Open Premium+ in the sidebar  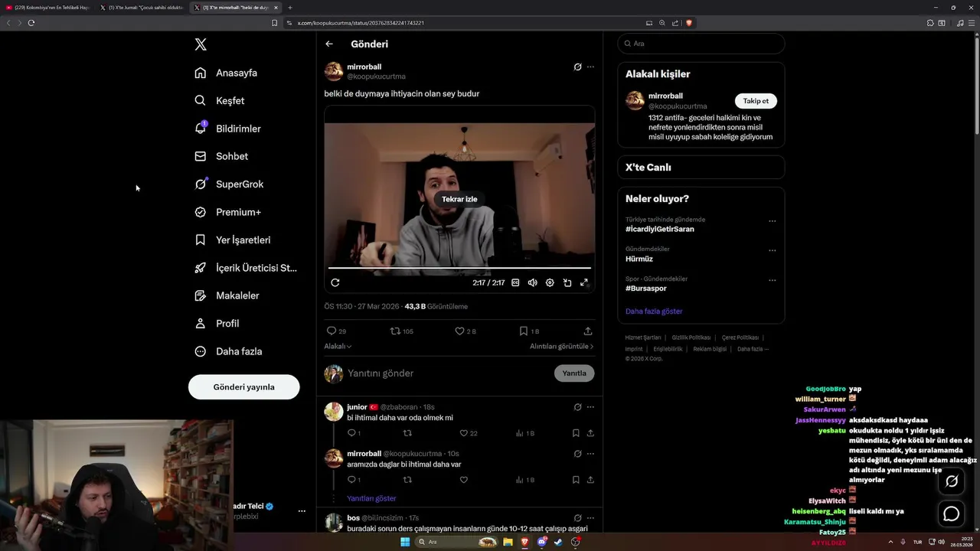pyautogui.click(x=227, y=212)
